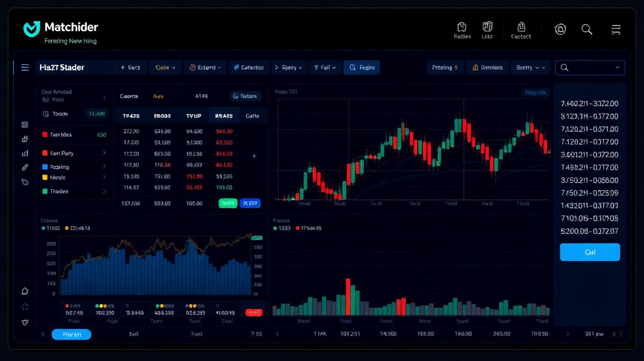This screenshot has width=644, height=361.
Task: Toggle the orange series legend dot on area chart
Action: point(67,228)
